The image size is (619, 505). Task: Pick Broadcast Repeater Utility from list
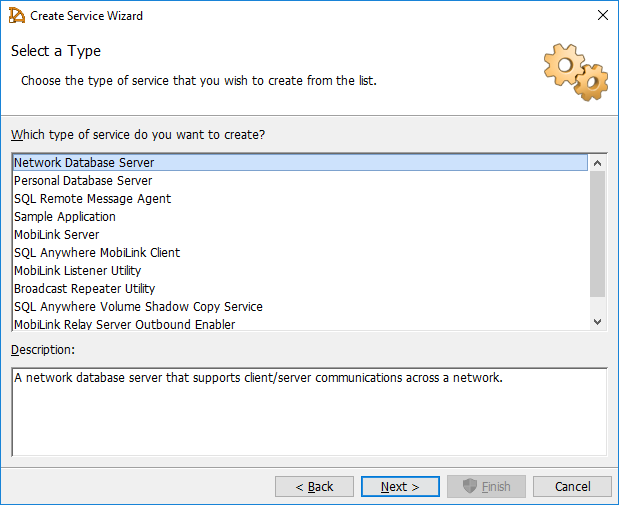(84, 289)
